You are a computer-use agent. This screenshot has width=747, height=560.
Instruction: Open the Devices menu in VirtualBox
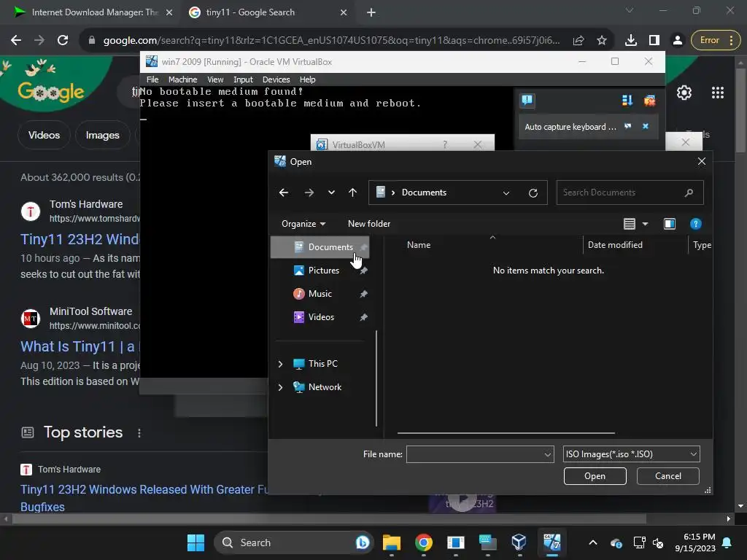pos(276,79)
